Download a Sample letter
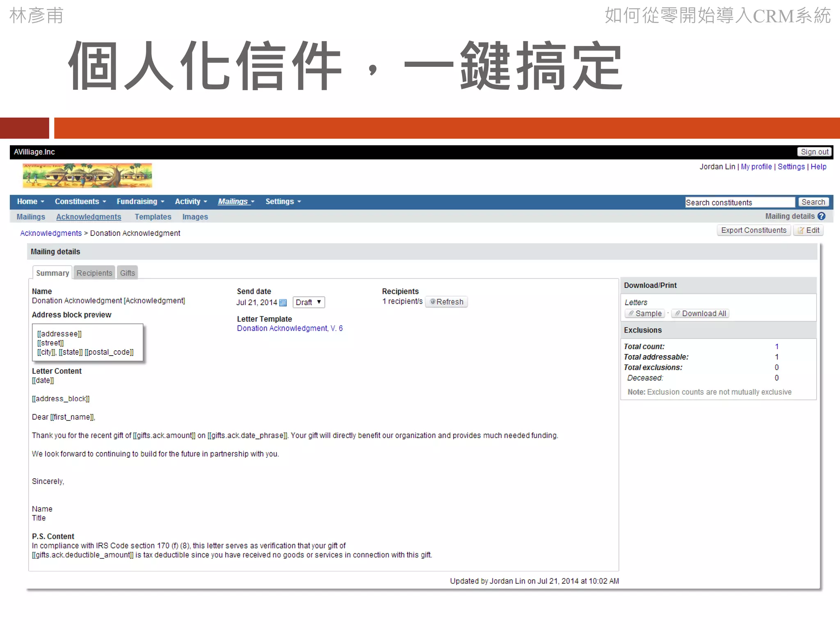The width and height of the screenshot is (840, 630). (x=645, y=313)
